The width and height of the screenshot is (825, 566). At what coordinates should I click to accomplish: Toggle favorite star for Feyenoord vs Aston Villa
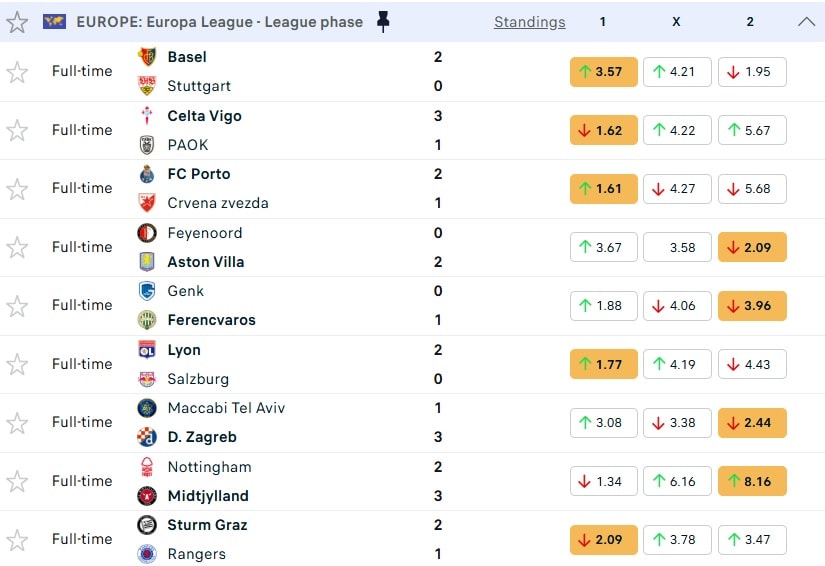(17, 247)
